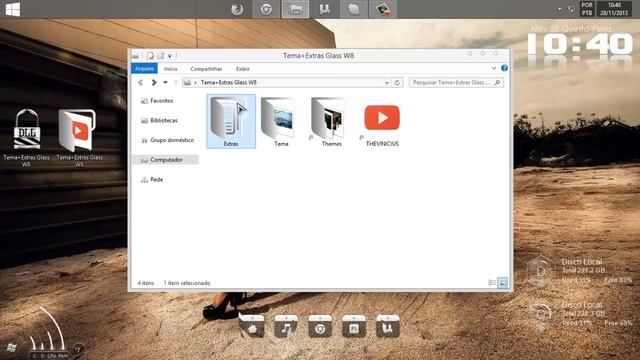Screen dimensions: 640x360
Task: Select Grupo doméstico in the navigation pane
Action: click(x=167, y=140)
